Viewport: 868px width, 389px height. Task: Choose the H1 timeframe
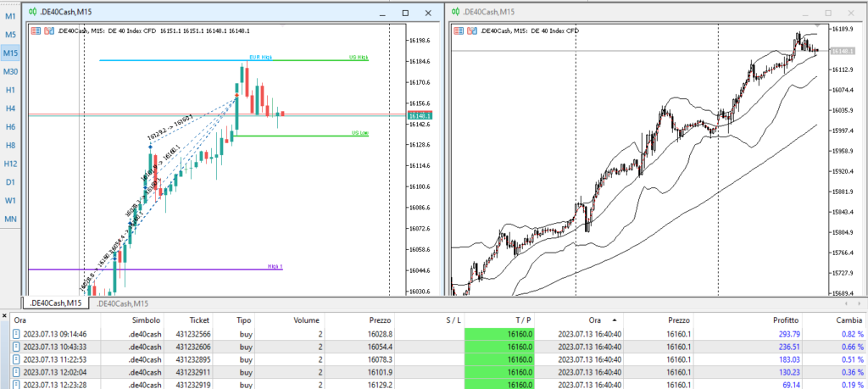(10, 90)
